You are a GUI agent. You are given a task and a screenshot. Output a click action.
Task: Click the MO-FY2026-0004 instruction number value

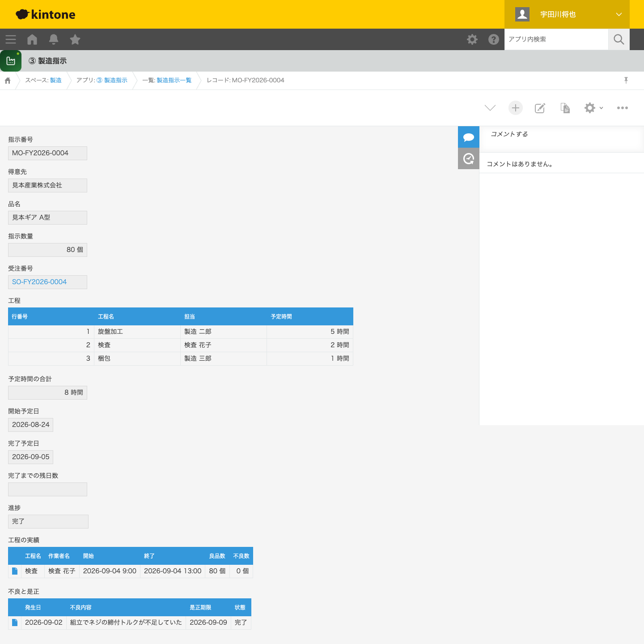point(47,153)
